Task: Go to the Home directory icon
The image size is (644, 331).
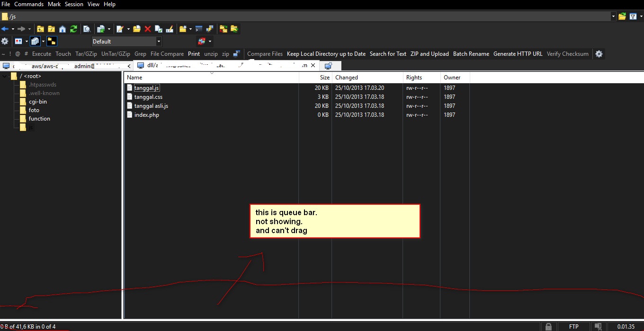Action: pos(62,29)
